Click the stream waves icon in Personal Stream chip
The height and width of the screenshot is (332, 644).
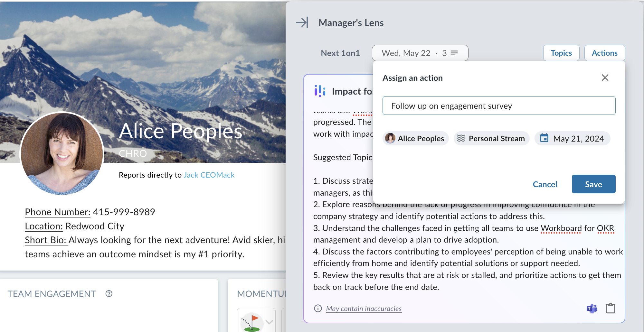461,138
